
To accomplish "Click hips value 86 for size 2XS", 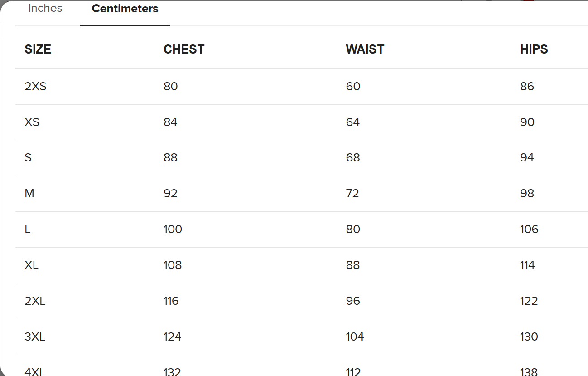I will click(527, 86).
